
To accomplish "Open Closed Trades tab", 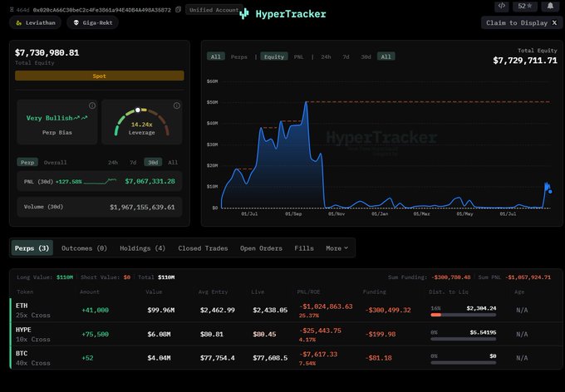I will coord(203,248).
